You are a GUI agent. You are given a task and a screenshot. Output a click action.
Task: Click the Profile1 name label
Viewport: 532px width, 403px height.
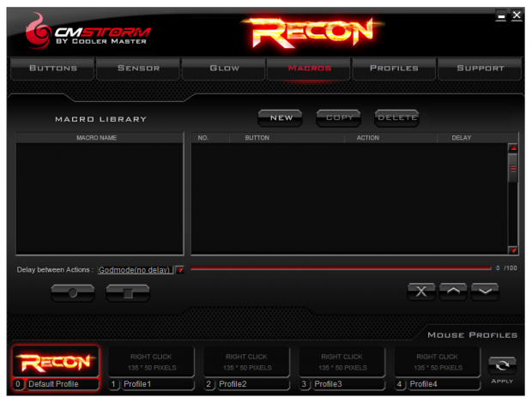pyautogui.click(x=158, y=384)
